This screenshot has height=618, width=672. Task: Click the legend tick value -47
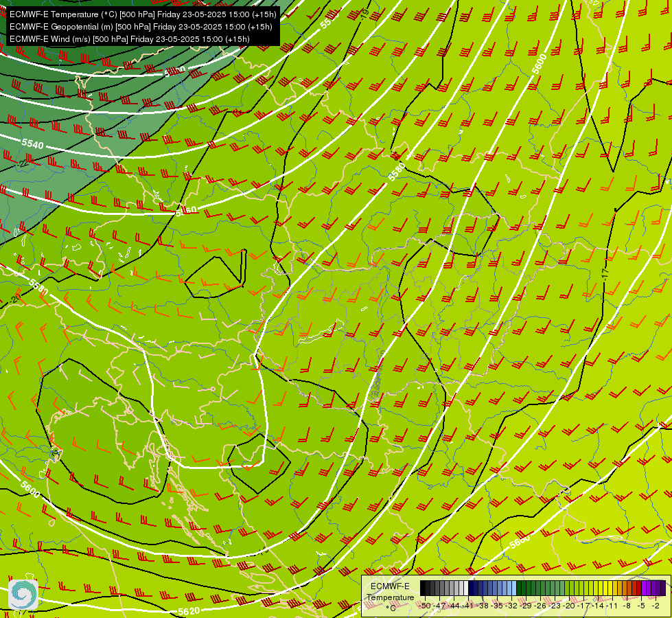click(440, 606)
